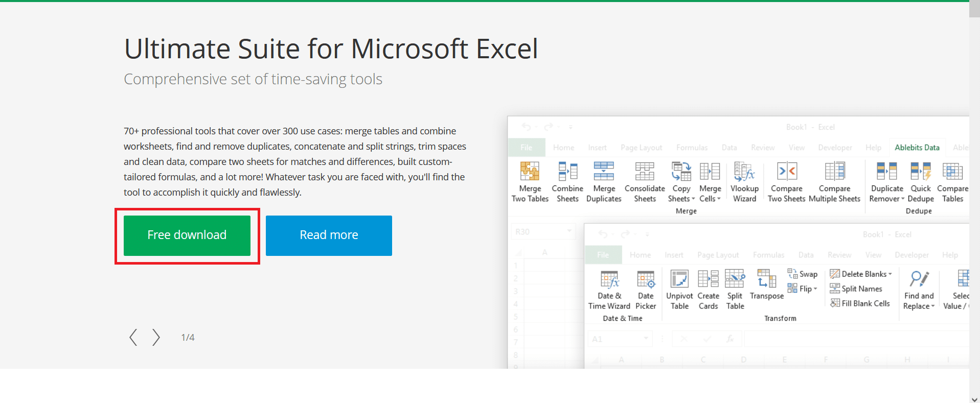Click the Transpose tool
The height and width of the screenshot is (403, 980).
[x=767, y=285]
